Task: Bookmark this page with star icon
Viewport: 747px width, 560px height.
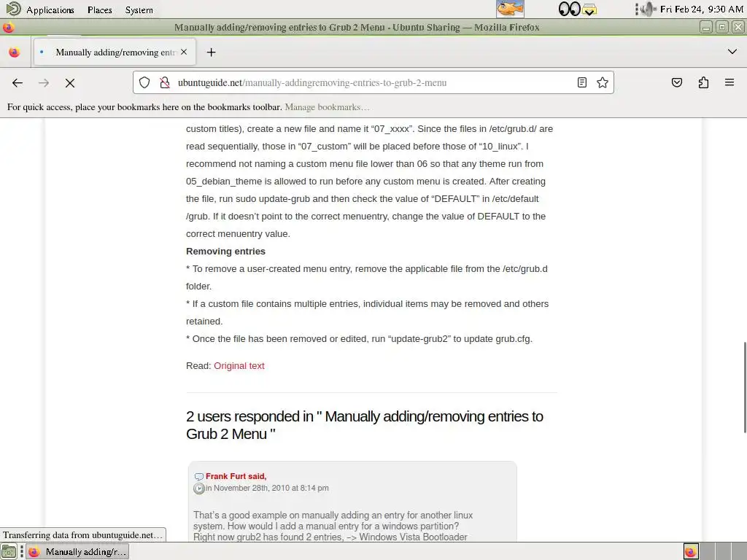Action: coord(602,82)
